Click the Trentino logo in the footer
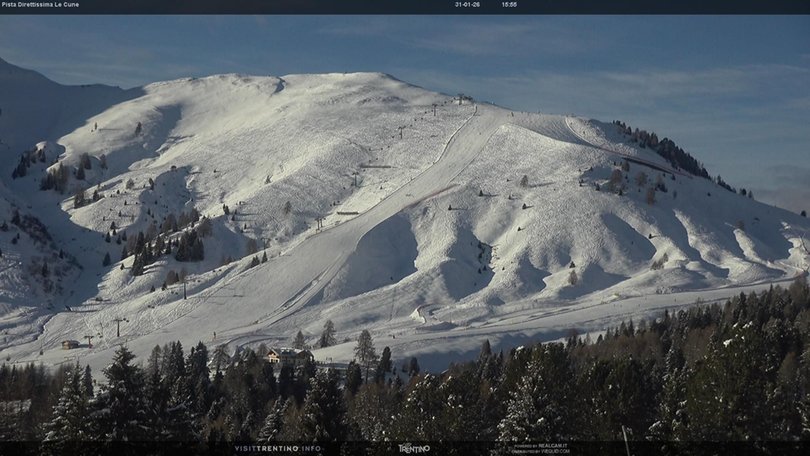Screen dimensions: 810x456 [413, 448]
